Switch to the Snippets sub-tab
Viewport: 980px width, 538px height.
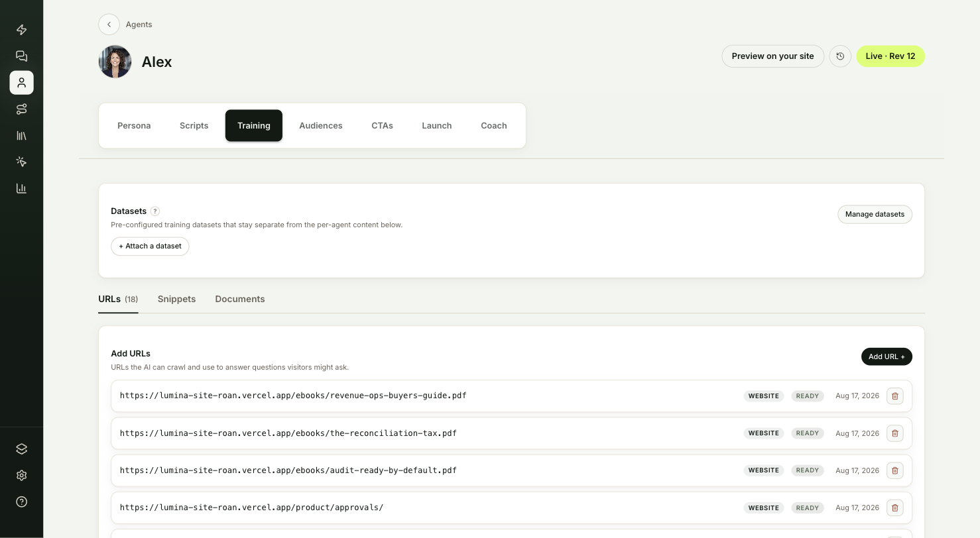[176, 299]
